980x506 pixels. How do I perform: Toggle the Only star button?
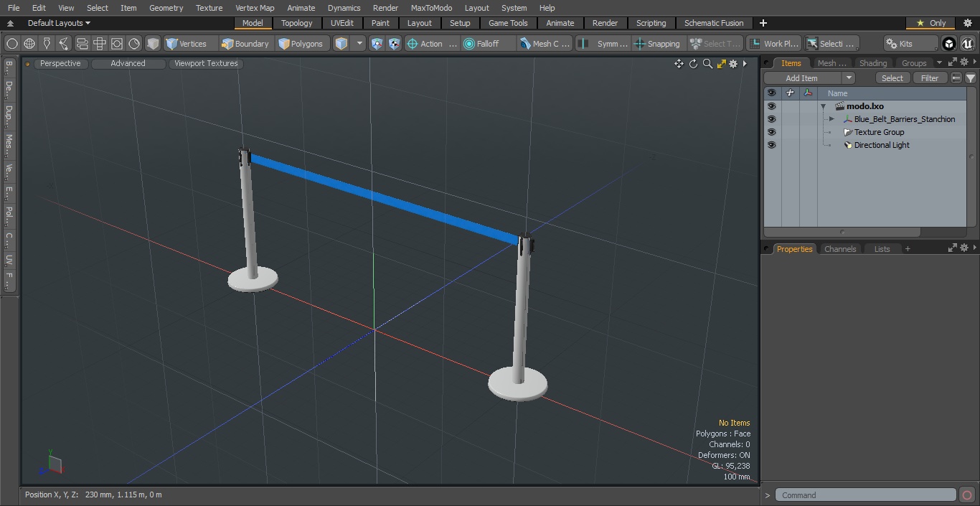coord(930,23)
